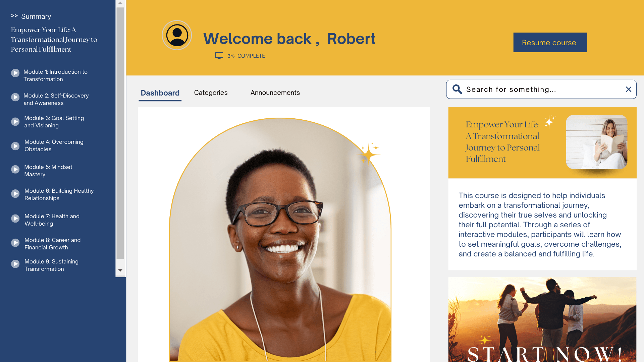This screenshot has height=362, width=644.
Task: Click play icon beside Module 9
Action: pyautogui.click(x=15, y=264)
